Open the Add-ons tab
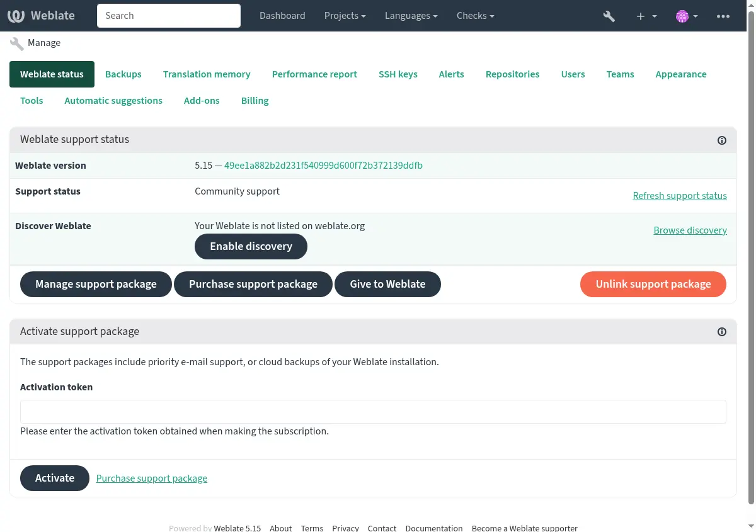 202,101
